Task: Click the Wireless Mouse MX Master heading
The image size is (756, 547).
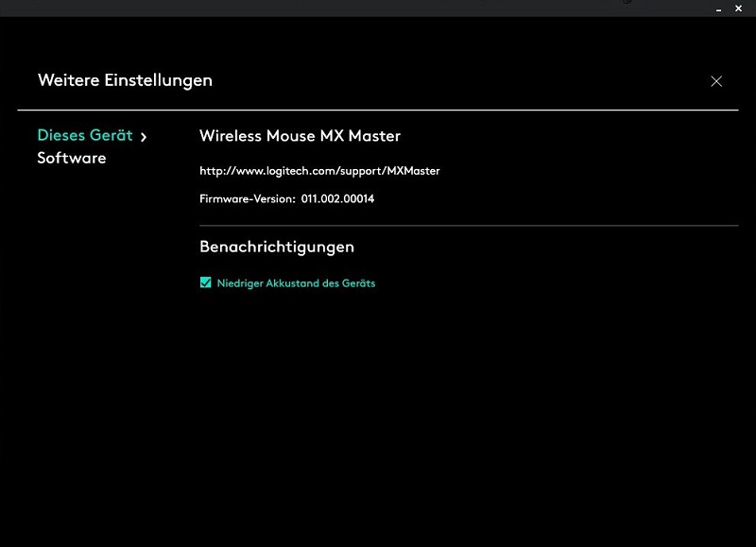Action: click(x=300, y=136)
